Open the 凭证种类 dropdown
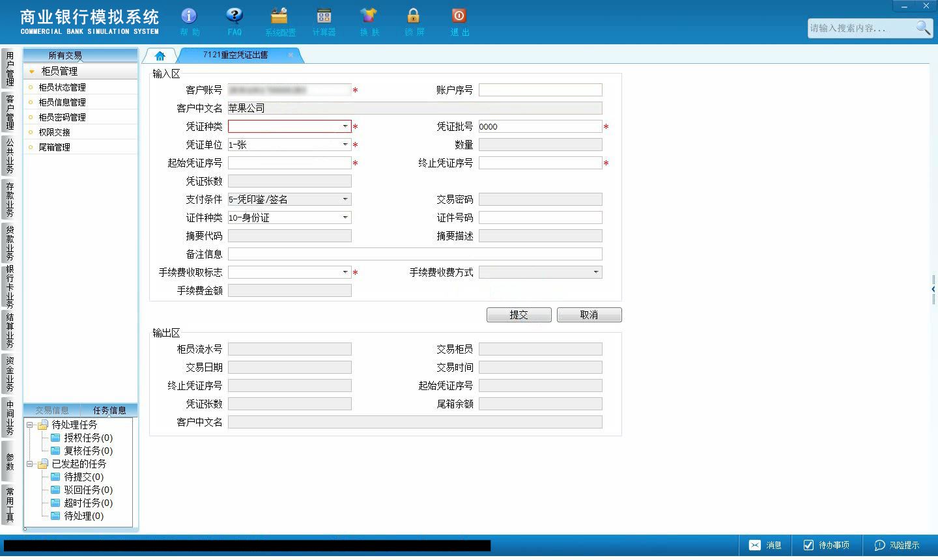938x560 pixels. click(345, 126)
